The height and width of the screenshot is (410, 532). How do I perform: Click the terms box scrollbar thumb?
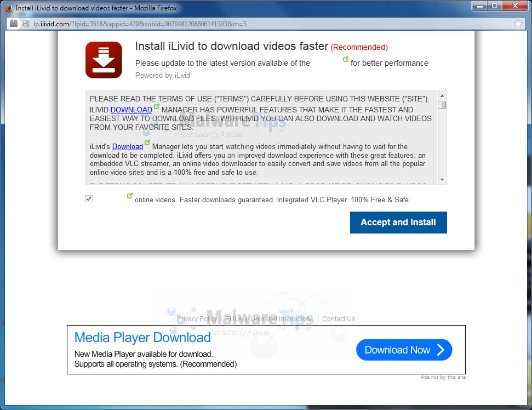click(442, 105)
